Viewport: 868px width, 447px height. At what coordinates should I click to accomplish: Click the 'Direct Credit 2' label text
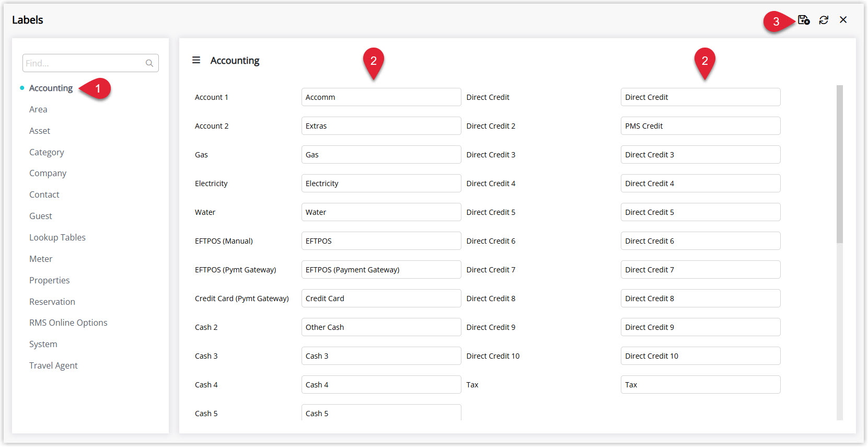click(491, 126)
